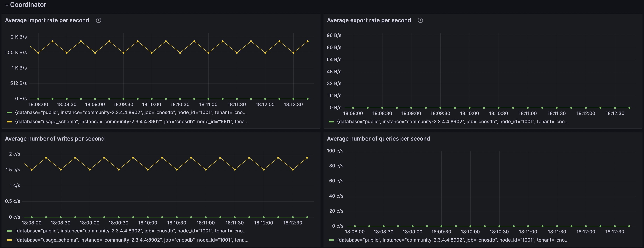The width and height of the screenshot is (644, 248).
Task: Open info icon on import rate panel
Action: pos(99,20)
